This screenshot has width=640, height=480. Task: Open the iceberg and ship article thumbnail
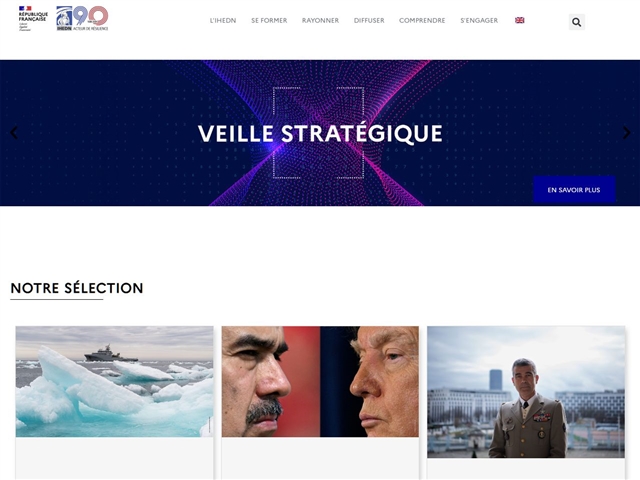pyautogui.click(x=115, y=382)
